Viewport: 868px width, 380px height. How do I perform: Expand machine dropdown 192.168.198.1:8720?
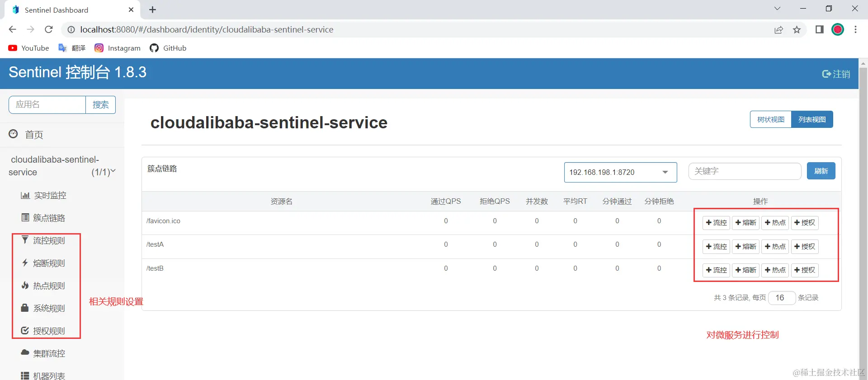pyautogui.click(x=620, y=172)
